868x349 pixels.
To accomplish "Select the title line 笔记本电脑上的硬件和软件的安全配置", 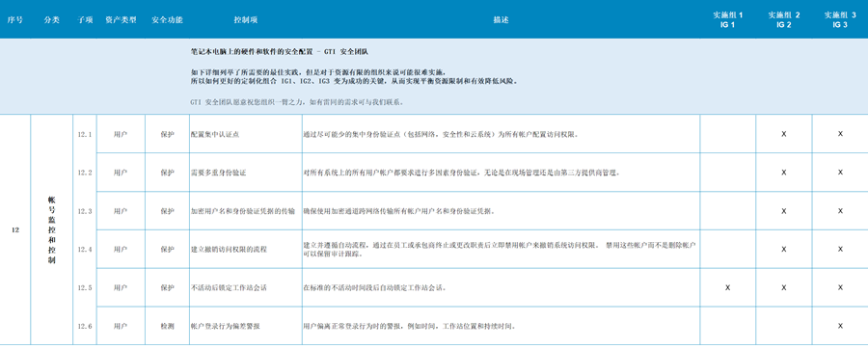I will pyautogui.click(x=280, y=52).
